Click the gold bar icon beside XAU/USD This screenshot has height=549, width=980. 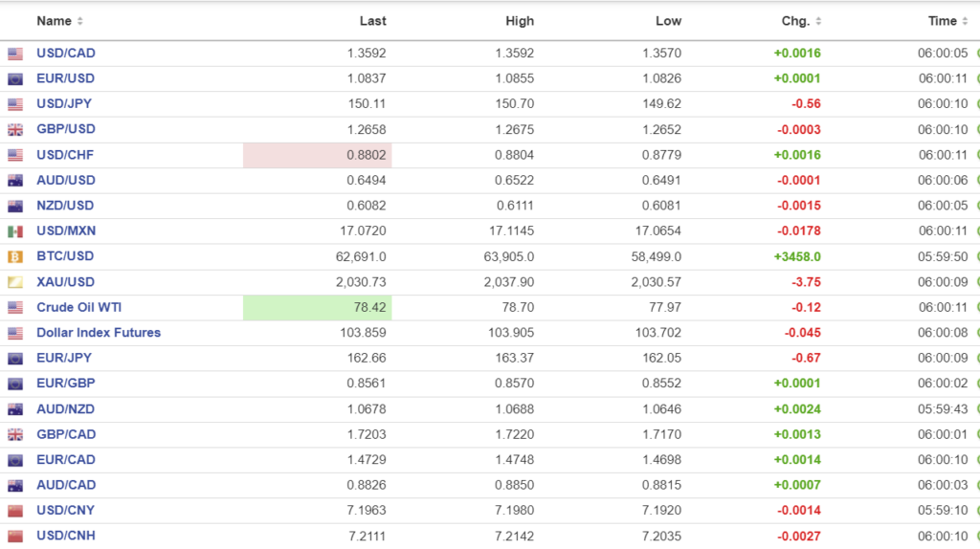tap(15, 282)
